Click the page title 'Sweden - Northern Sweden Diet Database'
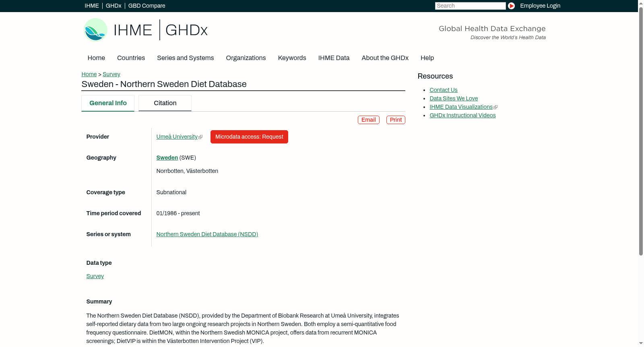Viewport: 644px width, 347px height. (164, 84)
